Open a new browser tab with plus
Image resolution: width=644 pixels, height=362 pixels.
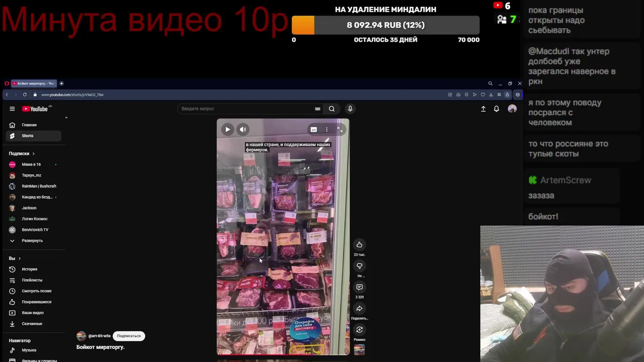coord(61,83)
